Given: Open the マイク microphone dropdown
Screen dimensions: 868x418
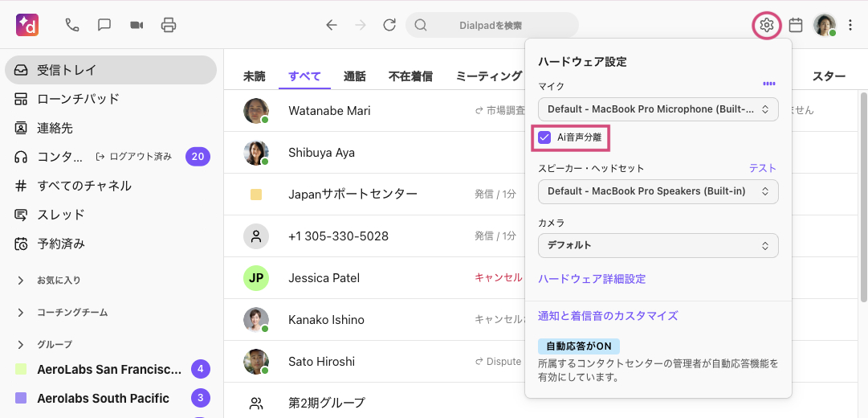Looking at the screenshot, I should pos(658,109).
